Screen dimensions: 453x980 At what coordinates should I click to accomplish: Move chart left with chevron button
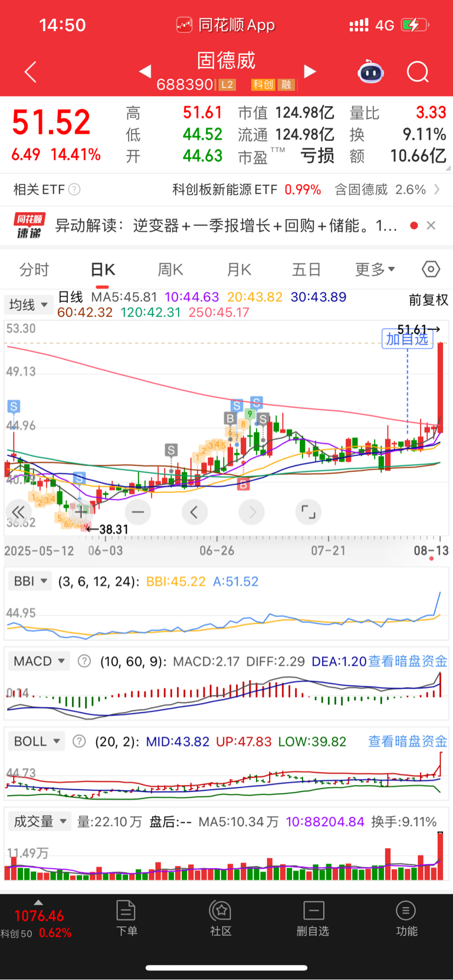(x=195, y=512)
